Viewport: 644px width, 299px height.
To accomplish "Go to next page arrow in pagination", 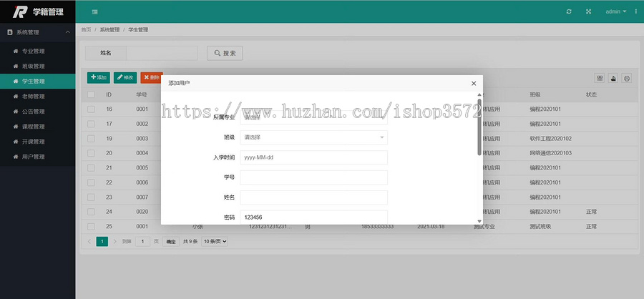I will point(115,242).
